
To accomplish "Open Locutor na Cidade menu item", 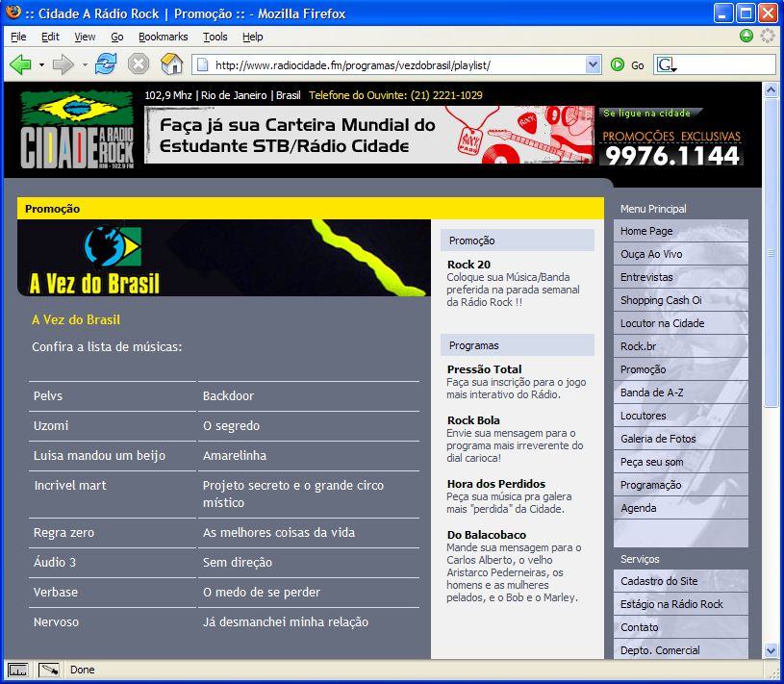I will [x=680, y=323].
